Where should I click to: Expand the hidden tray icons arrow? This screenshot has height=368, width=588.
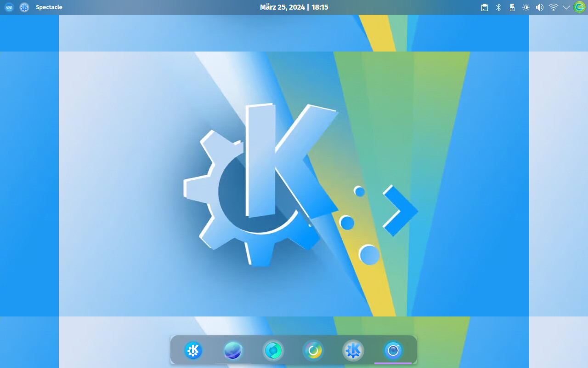(566, 7)
